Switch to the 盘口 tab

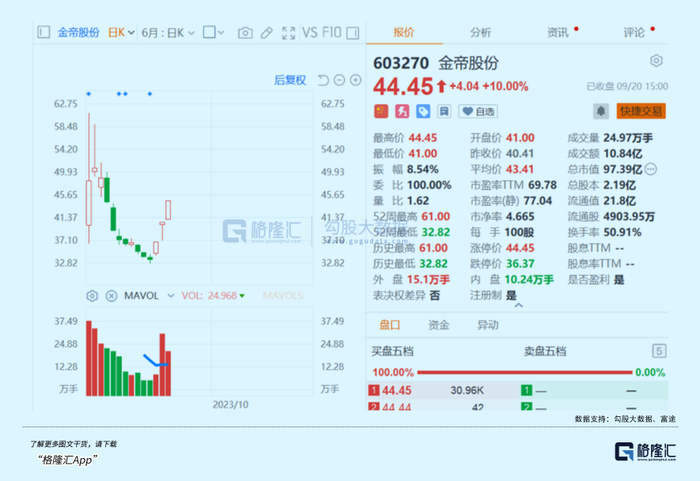click(x=389, y=325)
